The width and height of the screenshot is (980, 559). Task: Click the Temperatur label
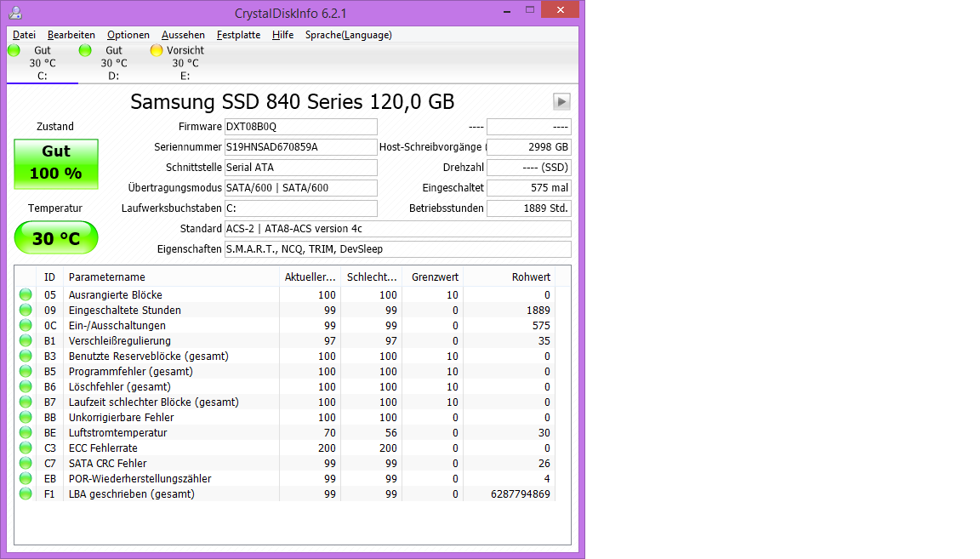(x=55, y=208)
